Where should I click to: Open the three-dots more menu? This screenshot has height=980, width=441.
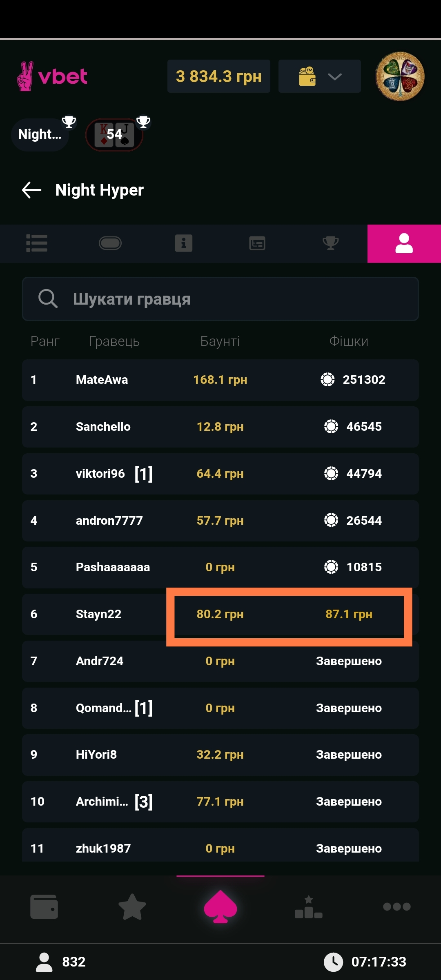(x=397, y=906)
